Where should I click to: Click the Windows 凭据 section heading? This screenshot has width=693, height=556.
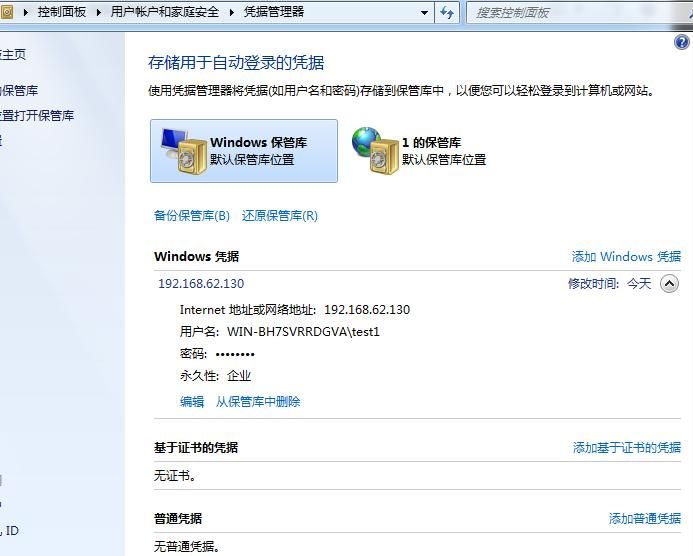tap(197, 256)
